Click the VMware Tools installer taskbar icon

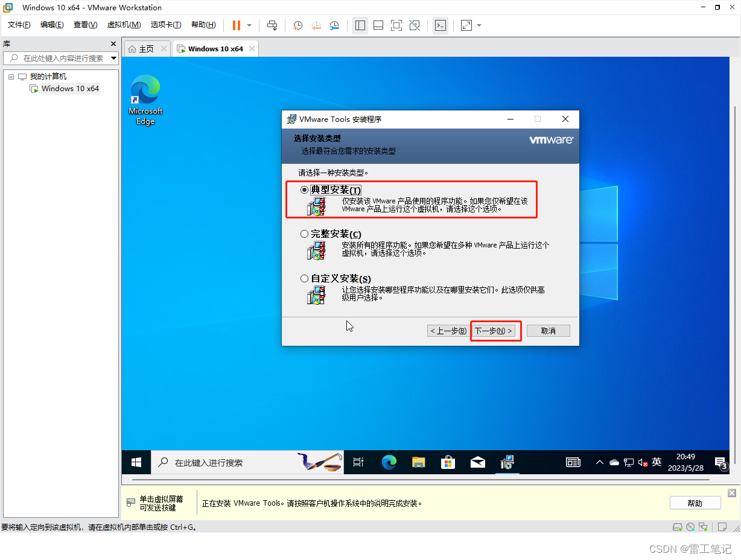tap(507, 462)
